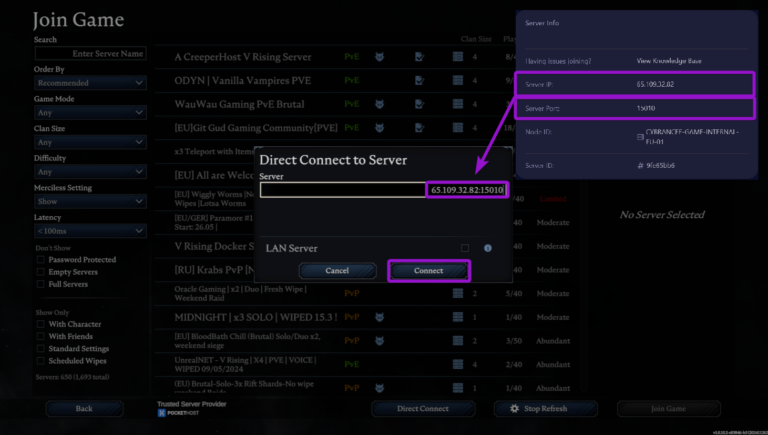The image size is (768, 435).
Task: Select UnrealNET - V Rising X4 PVE name
Action: [x=245, y=364]
